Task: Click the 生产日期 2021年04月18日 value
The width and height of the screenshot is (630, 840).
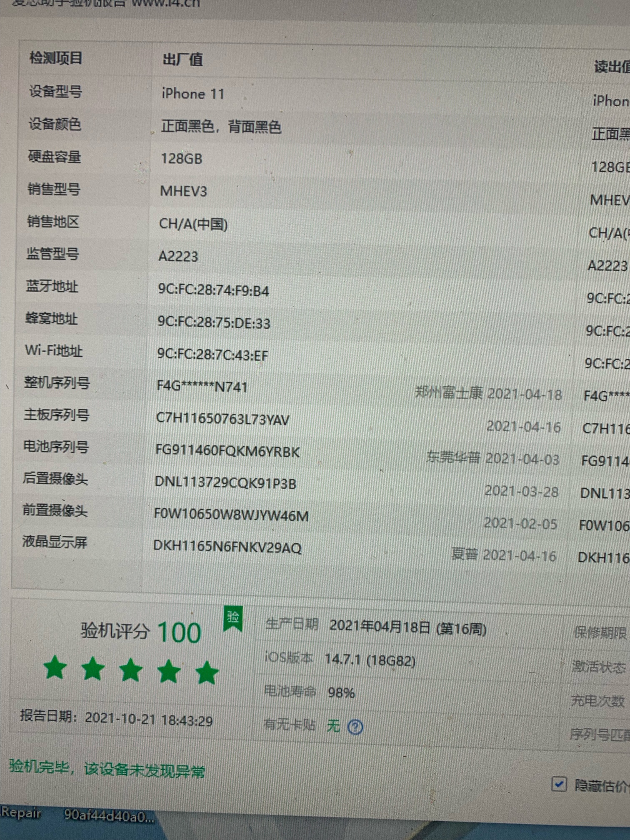Action: pyautogui.click(x=408, y=627)
